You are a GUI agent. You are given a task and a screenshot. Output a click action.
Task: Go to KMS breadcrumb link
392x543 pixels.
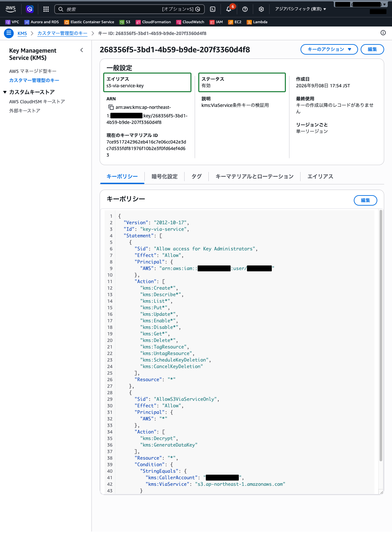22,33
